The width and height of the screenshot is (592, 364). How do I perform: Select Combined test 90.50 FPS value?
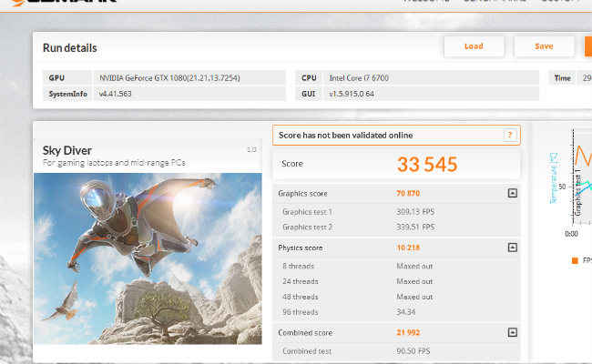413,351
